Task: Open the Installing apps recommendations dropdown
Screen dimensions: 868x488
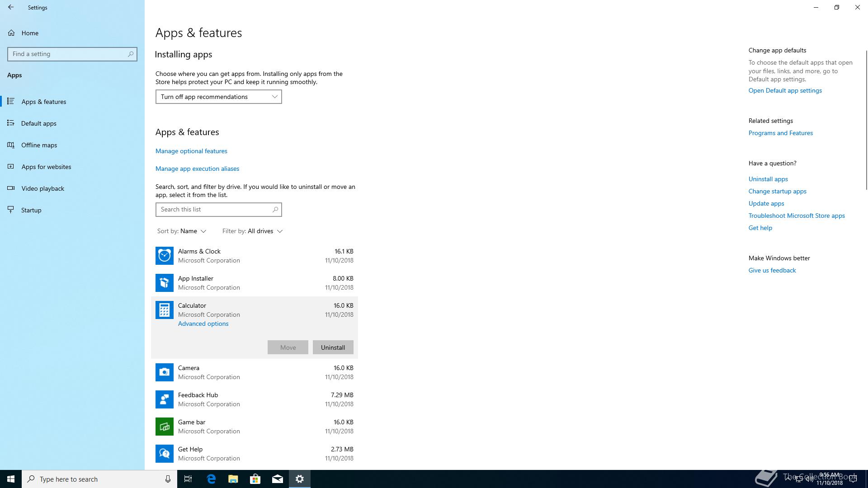Action: [x=219, y=97]
